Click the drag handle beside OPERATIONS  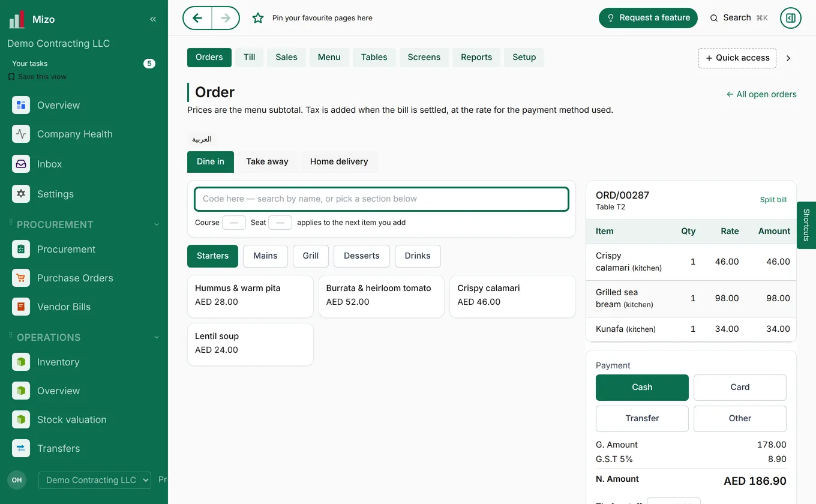pos(10,336)
